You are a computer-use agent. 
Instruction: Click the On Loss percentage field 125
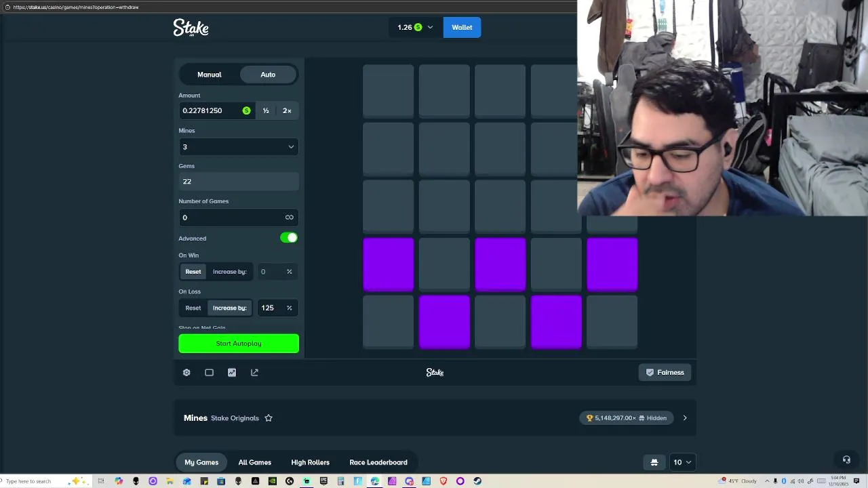277,308
